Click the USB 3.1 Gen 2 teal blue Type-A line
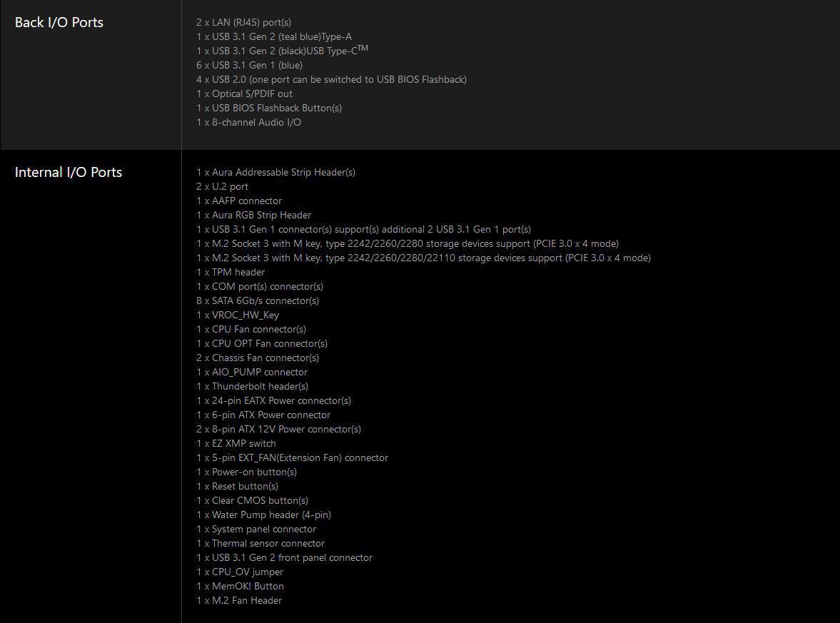The image size is (840, 623). [x=274, y=37]
